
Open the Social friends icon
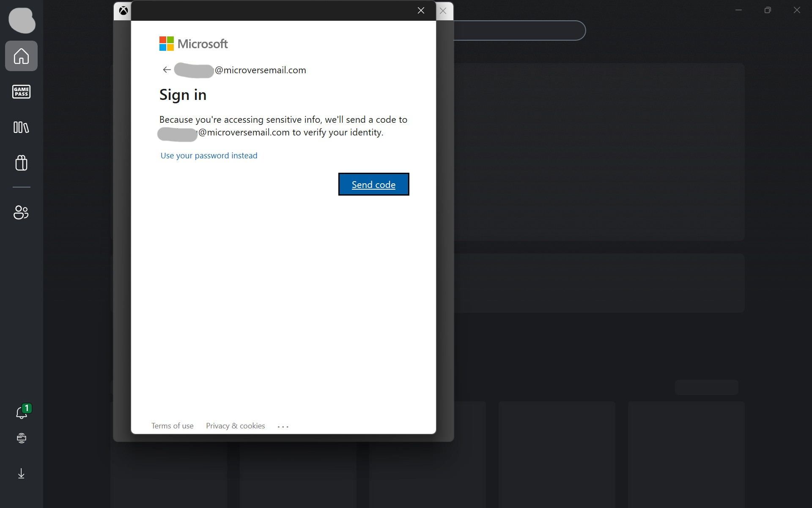point(21,212)
